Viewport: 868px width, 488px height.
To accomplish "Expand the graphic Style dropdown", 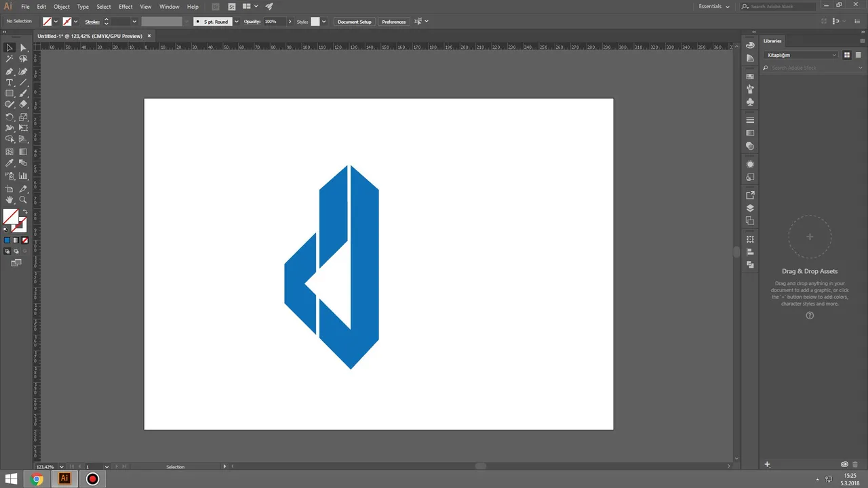I will coord(323,22).
